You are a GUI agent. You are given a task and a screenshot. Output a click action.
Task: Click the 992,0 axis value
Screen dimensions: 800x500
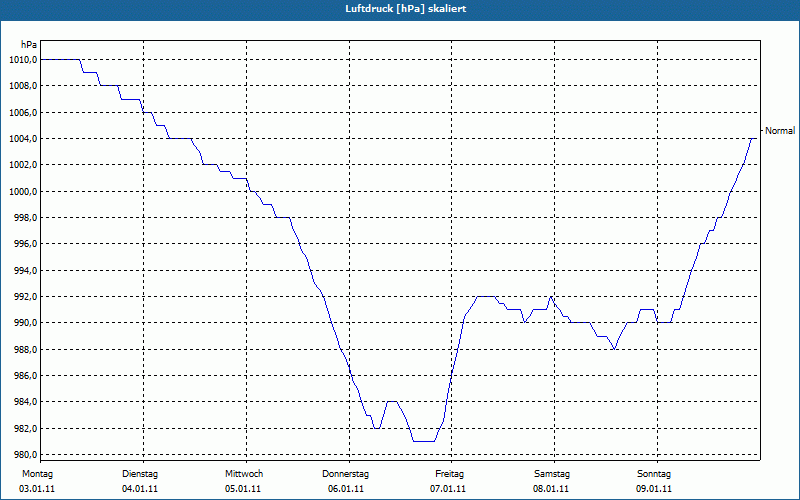point(25,296)
